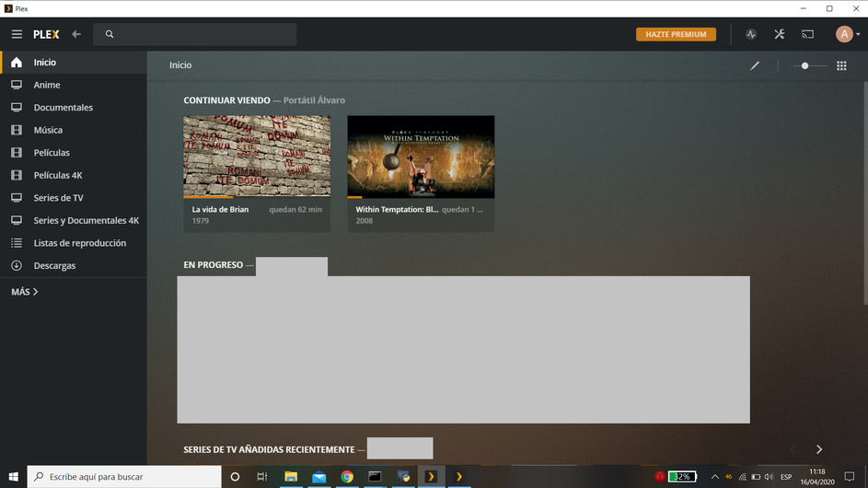
Task: Open the Activity icon
Action: click(x=751, y=34)
